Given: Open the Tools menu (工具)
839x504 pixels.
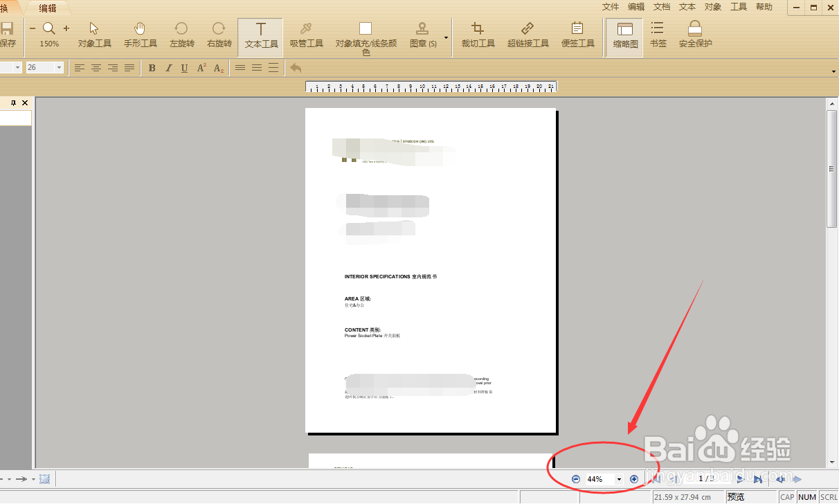Looking at the screenshot, I should (x=739, y=7).
